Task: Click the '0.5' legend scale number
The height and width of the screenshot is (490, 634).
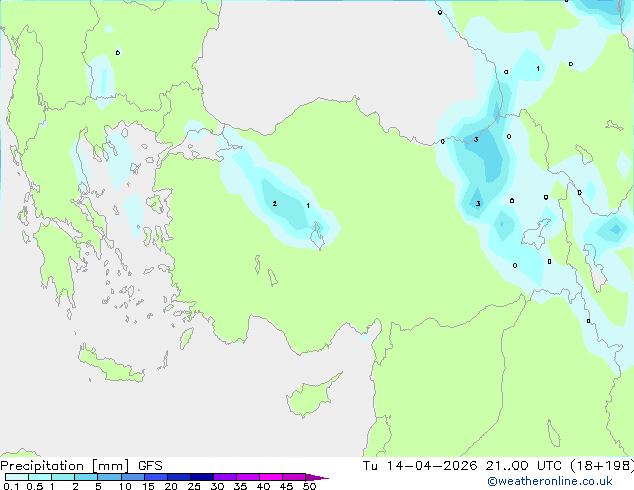Action: 35,486
